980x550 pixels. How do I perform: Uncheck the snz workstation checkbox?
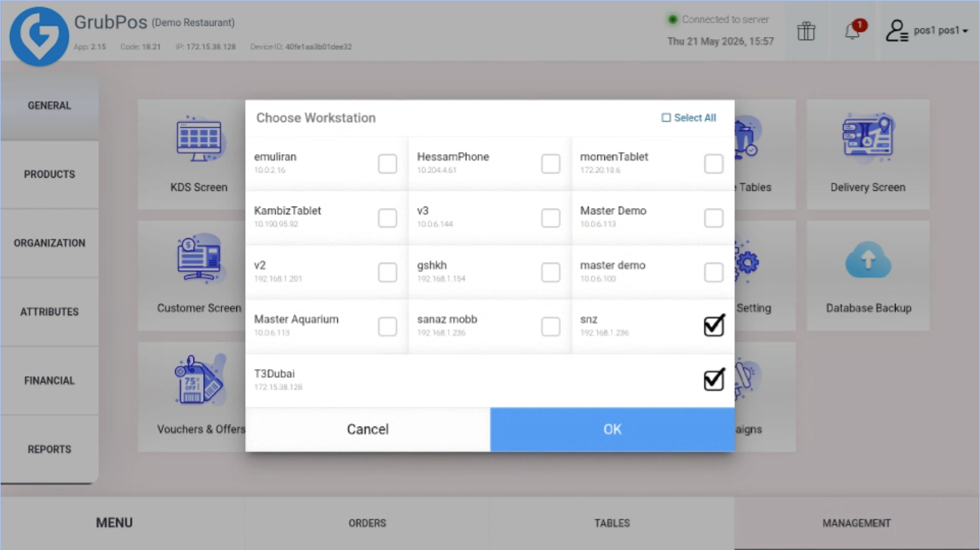click(713, 325)
